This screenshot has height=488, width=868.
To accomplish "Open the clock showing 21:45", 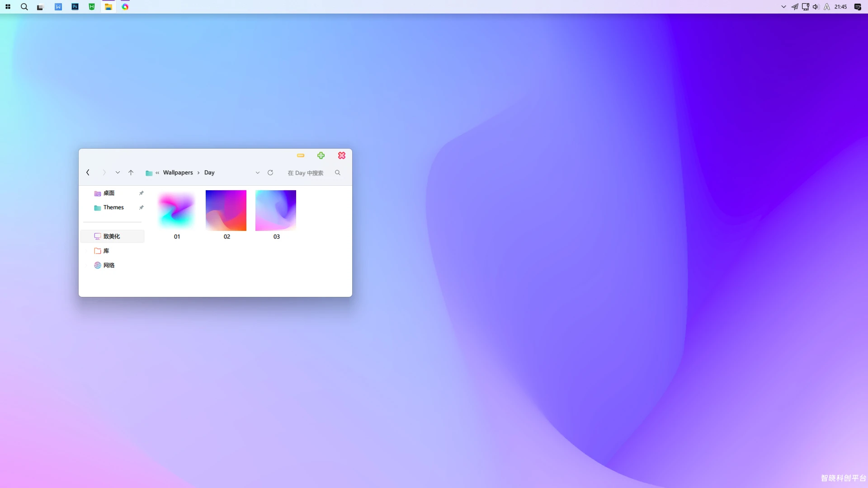I will click(x=841, y=7).
